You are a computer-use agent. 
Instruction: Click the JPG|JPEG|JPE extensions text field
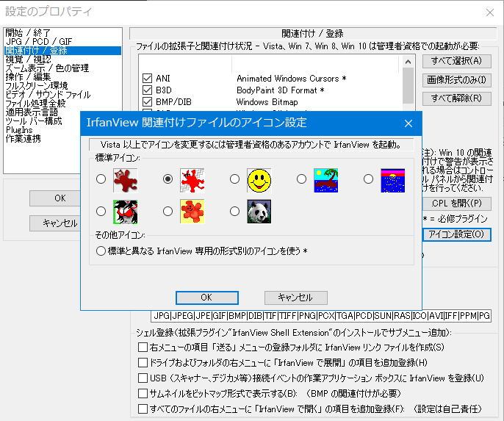pos(321,316)
